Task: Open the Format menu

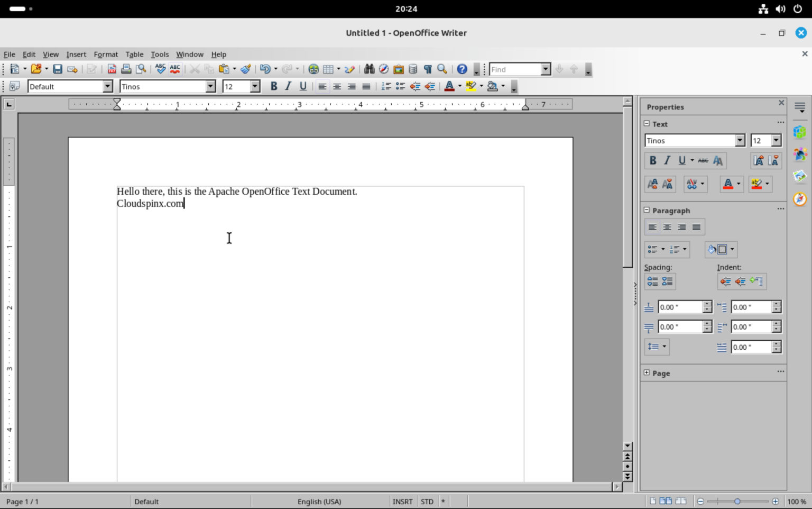Action: 106,54
